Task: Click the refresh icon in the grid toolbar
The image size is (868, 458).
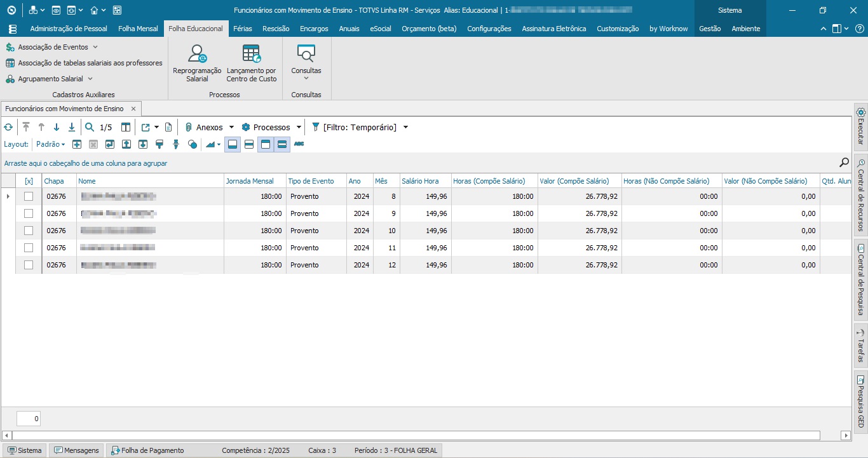Action: (8, 127)
